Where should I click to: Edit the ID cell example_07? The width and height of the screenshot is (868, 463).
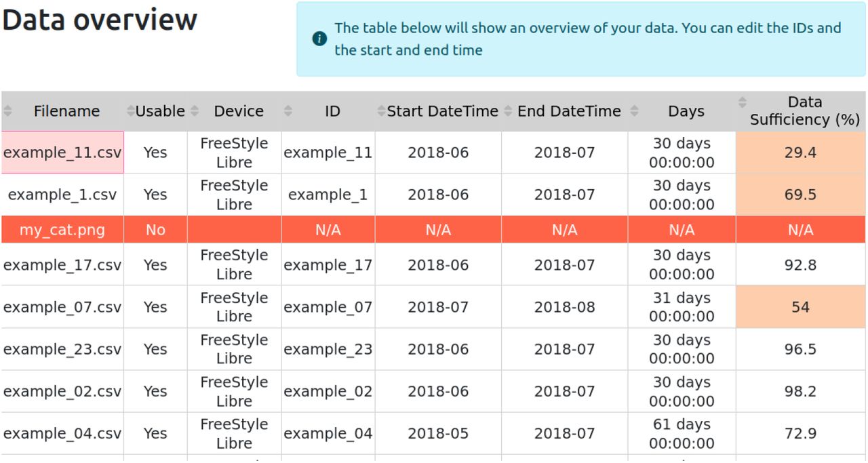pyautogui.click(x=328, y=307)
